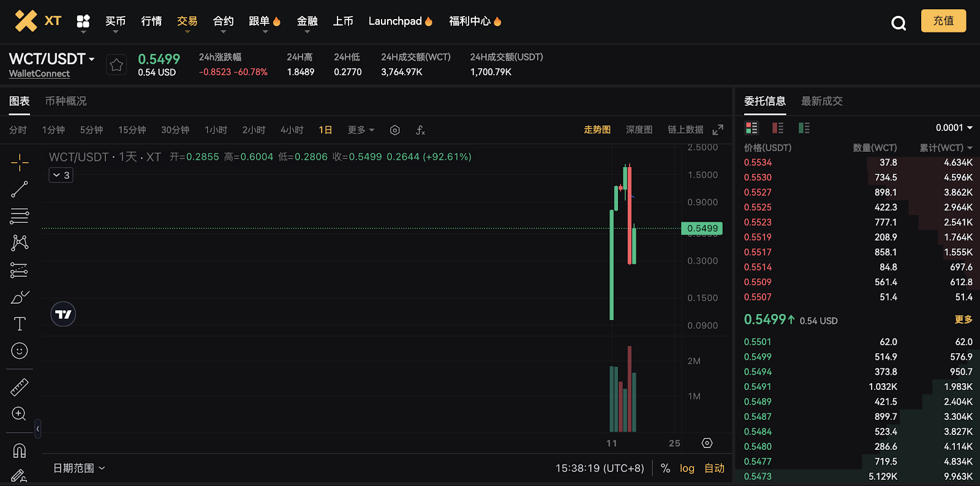980x486 pixels.
Task: Open the search magnifier in header
Action: (899, 23)
